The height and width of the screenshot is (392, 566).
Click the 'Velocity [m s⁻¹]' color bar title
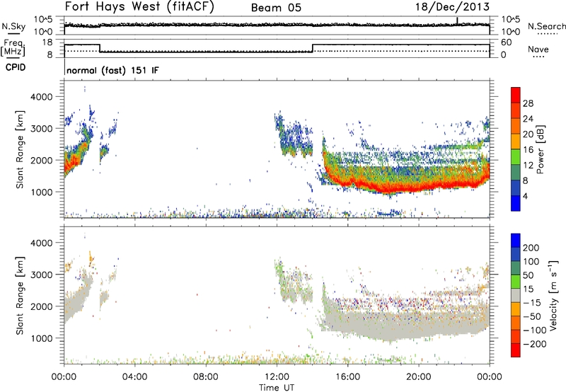(x=553, y=295)
